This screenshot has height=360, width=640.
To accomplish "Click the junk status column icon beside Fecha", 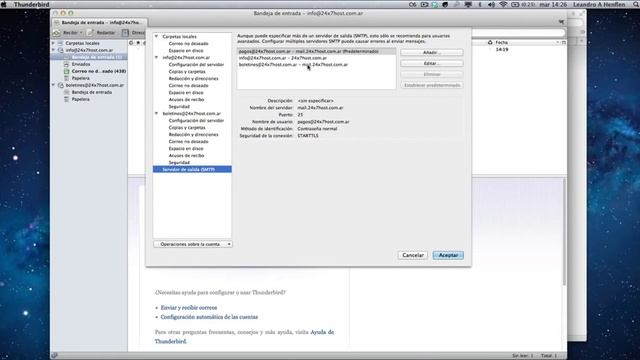I will point(490,42).
